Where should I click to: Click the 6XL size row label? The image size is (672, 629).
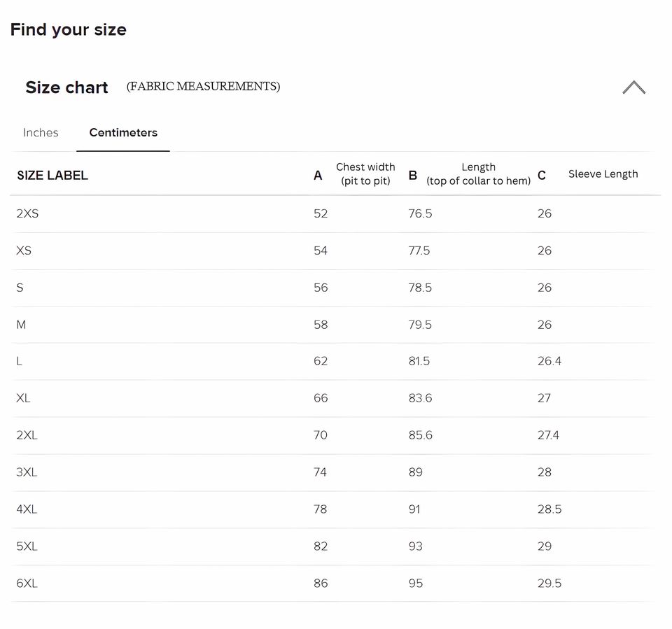pos(27,584)
